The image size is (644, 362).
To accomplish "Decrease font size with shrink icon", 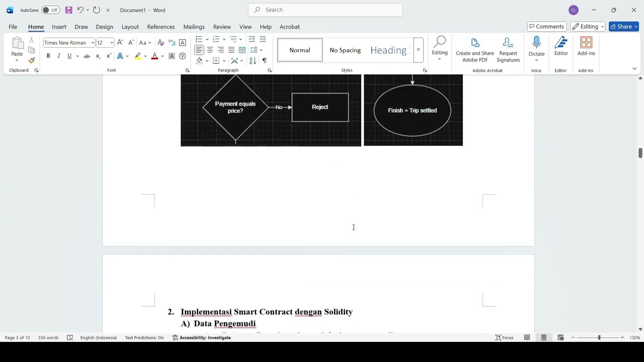I will tap(131, 43).
